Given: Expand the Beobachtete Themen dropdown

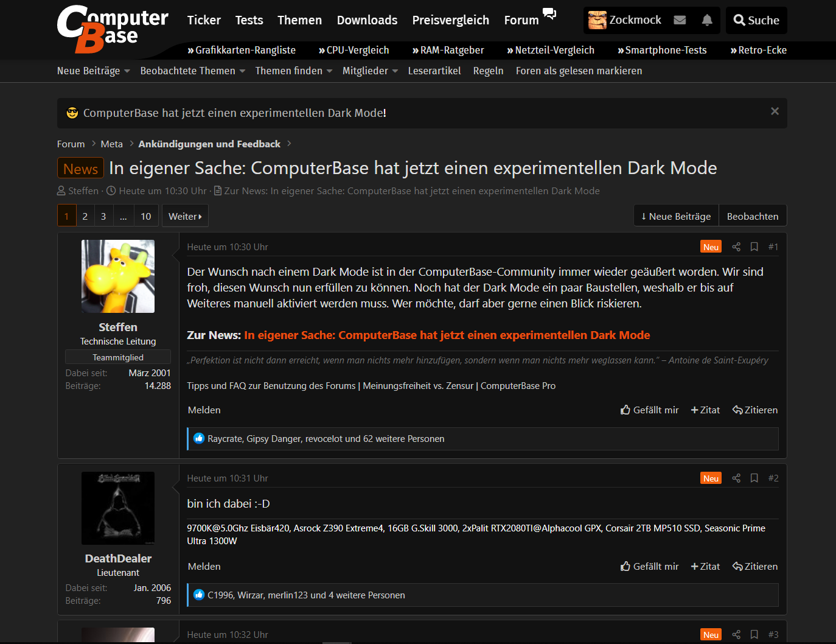Looking at the screenshot, I should pos(242,71).
